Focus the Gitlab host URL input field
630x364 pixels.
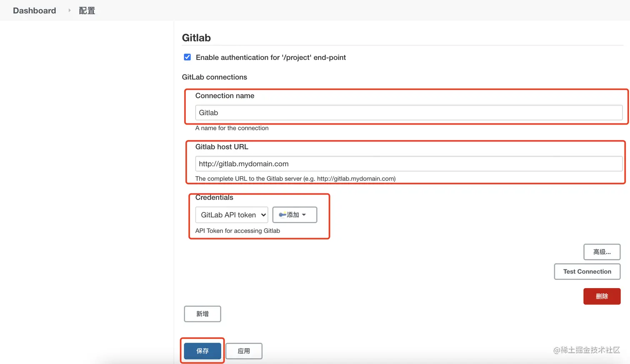(x=409, y=164)
